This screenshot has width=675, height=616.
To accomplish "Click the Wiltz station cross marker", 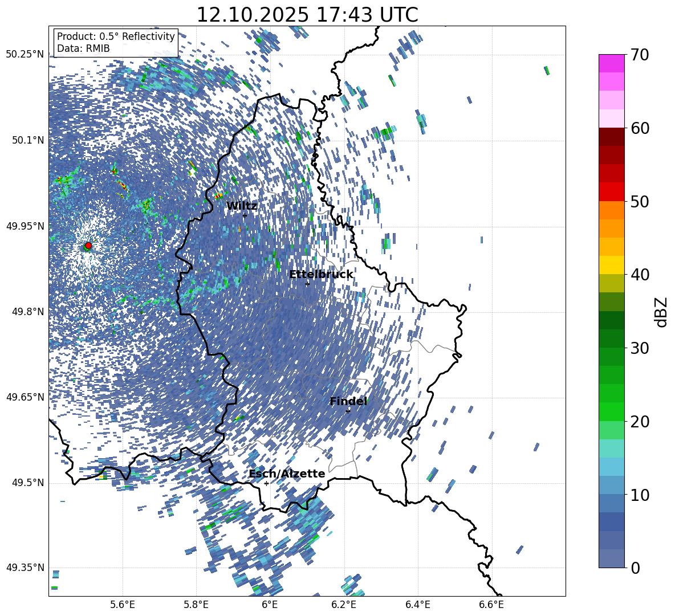I will pyautogui.click(x=245, y=215).
